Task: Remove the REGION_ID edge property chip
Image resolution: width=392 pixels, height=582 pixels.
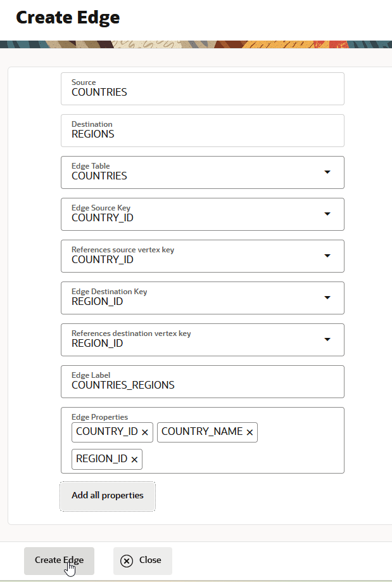Action: [x=134, y=460]
